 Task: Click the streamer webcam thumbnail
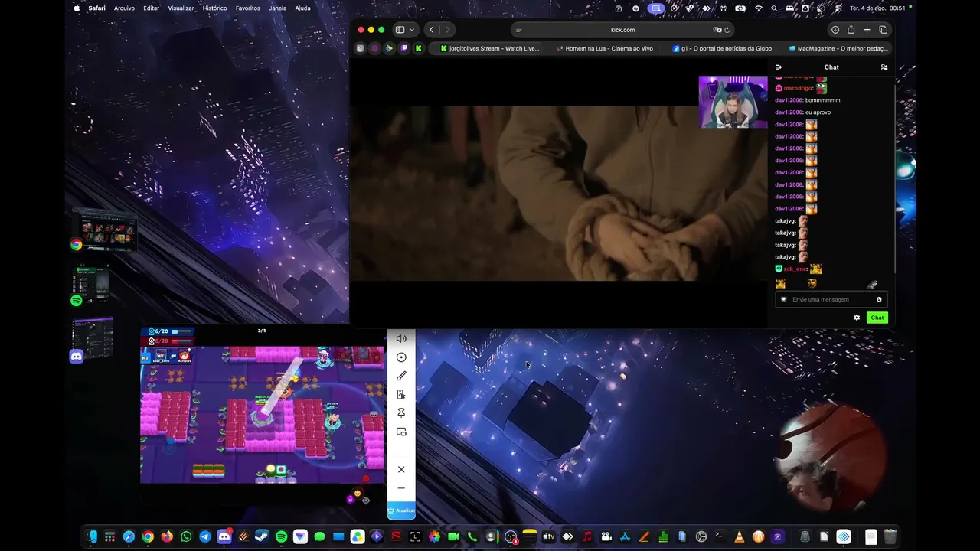[x=733, y=102]
